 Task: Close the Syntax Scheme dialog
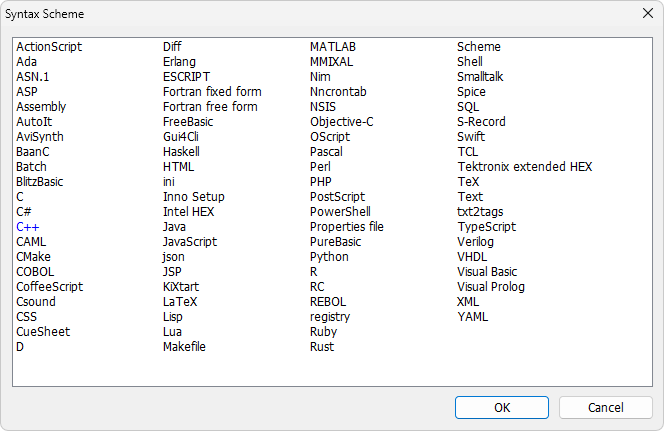647,14
